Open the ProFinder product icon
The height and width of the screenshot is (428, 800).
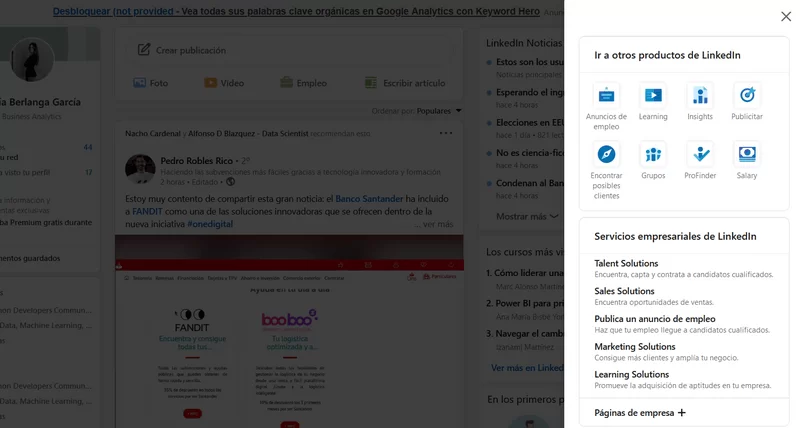pos(700,154)
